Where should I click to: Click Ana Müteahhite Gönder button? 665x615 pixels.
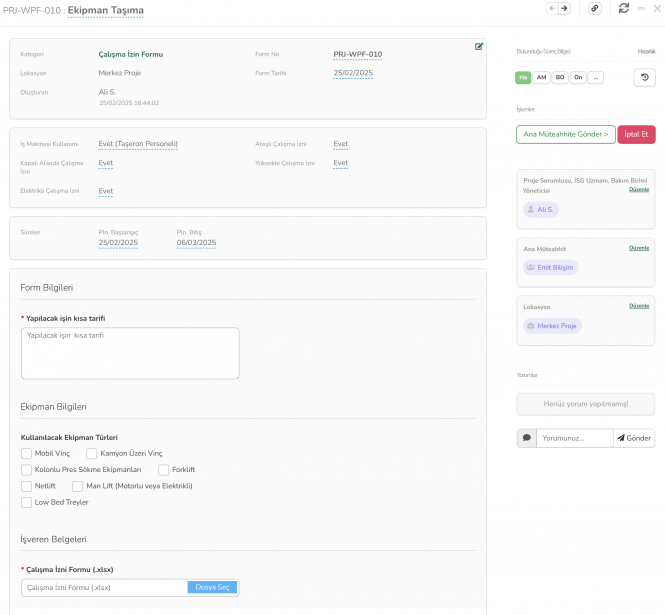[x=565, y=134]
